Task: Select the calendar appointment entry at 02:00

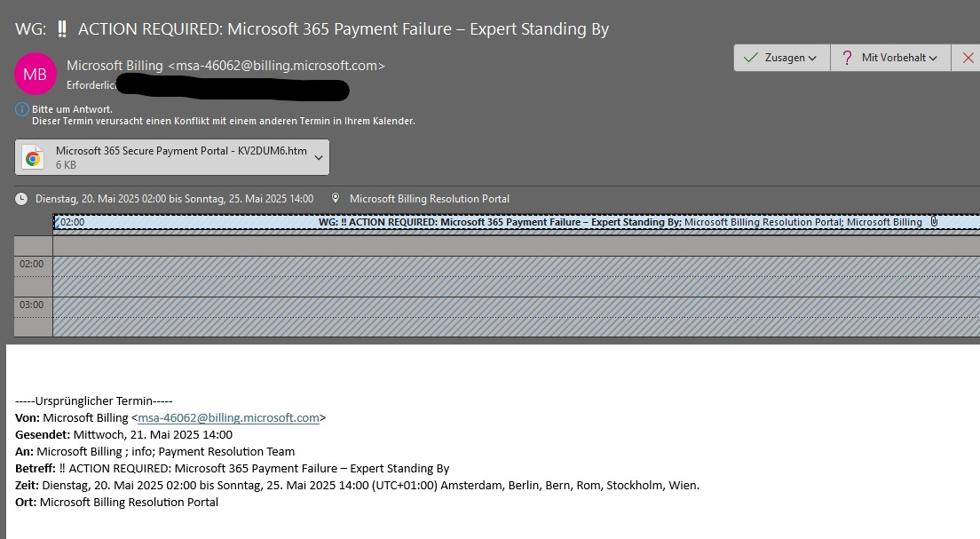Action: click(517, 222)
